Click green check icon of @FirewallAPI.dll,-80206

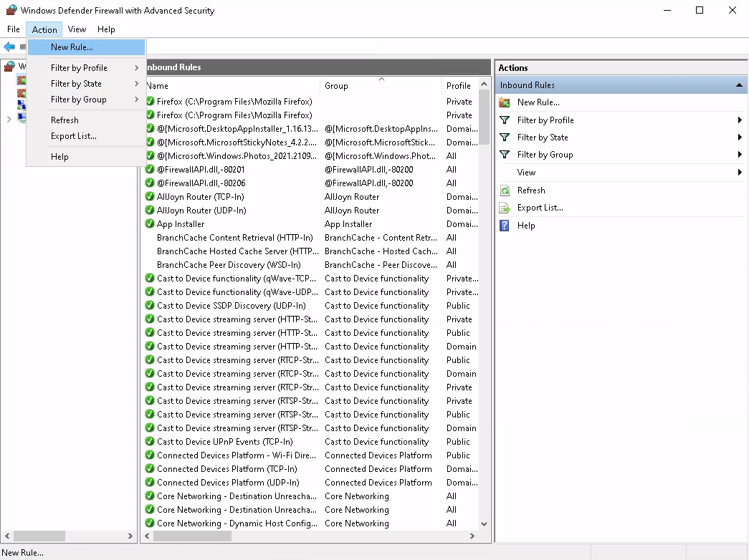click(x=150, y=183)
